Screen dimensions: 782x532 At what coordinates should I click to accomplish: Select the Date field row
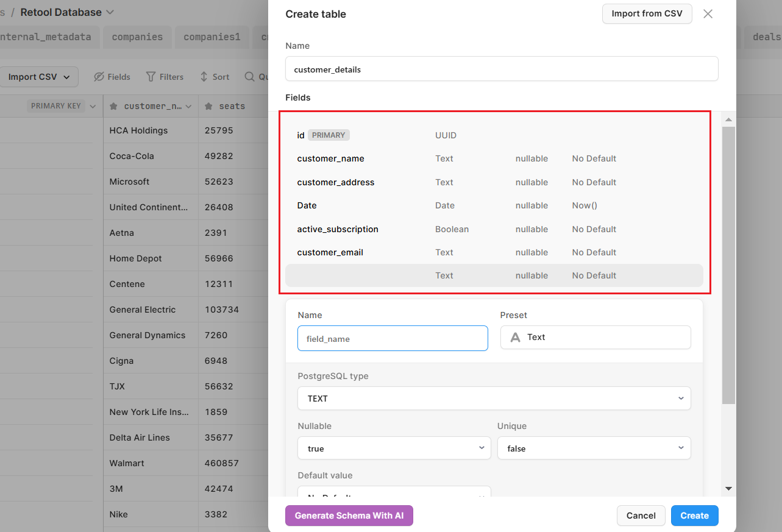[x=494, y=205]
